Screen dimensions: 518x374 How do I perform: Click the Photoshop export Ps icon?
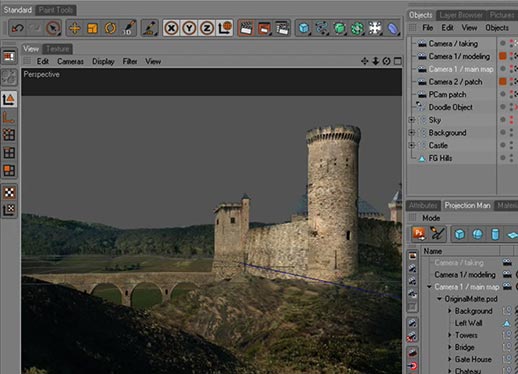click(x=419, y=234)
